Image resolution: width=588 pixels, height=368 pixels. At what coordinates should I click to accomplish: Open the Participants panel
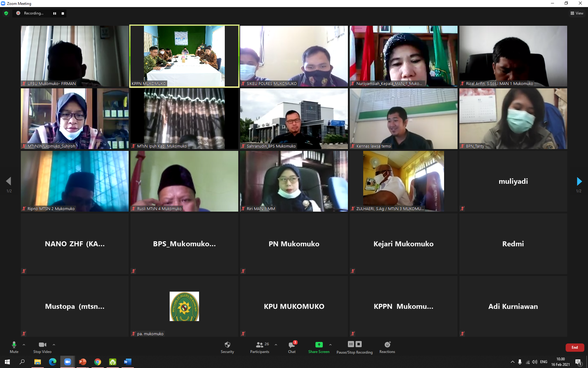point(260,347)
